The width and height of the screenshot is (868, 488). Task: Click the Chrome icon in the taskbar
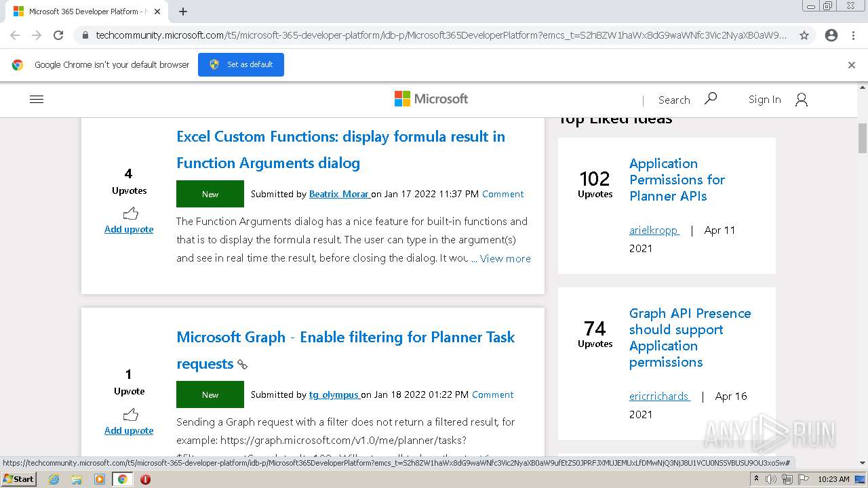[122, 479]
